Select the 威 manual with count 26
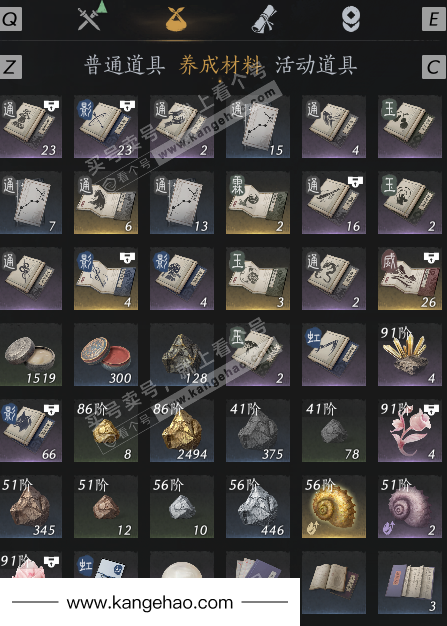447x626 pixels. tap(410, 279)
